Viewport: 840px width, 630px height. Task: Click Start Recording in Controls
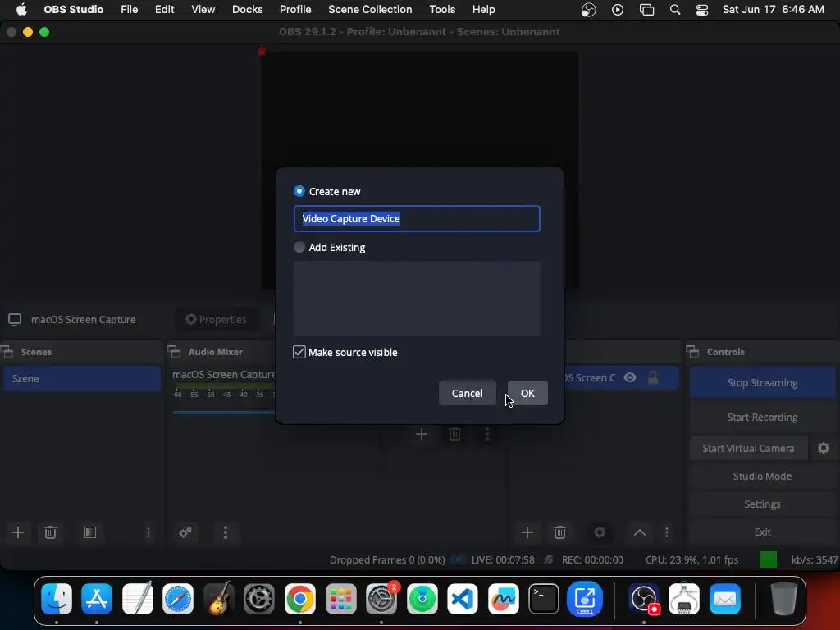(762, 417)
